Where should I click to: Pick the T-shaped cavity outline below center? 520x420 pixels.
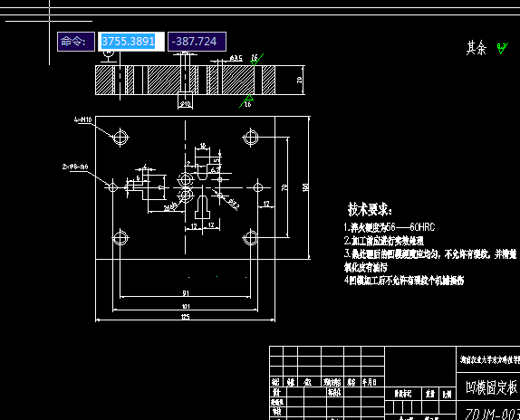coord(202,207)
